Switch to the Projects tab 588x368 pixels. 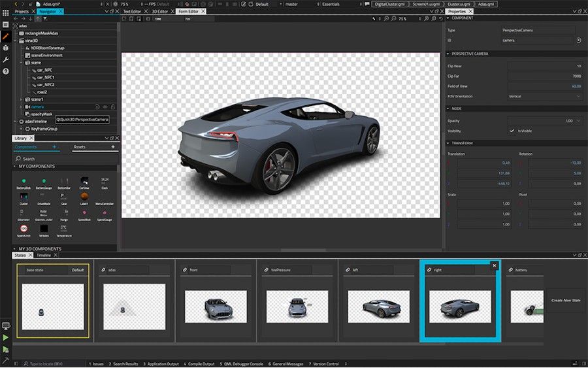point(22,12)
